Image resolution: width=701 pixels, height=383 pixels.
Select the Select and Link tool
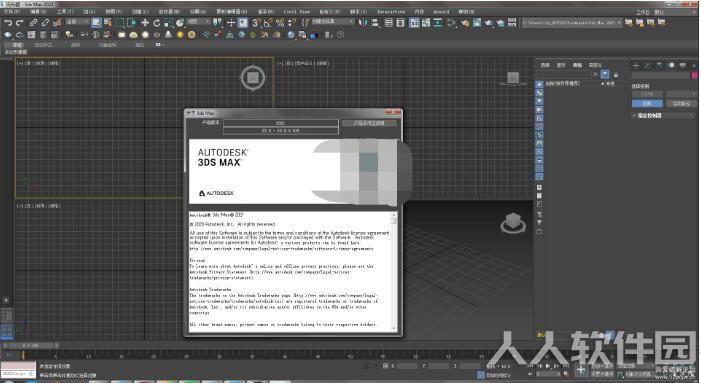[x=34, y=23]
